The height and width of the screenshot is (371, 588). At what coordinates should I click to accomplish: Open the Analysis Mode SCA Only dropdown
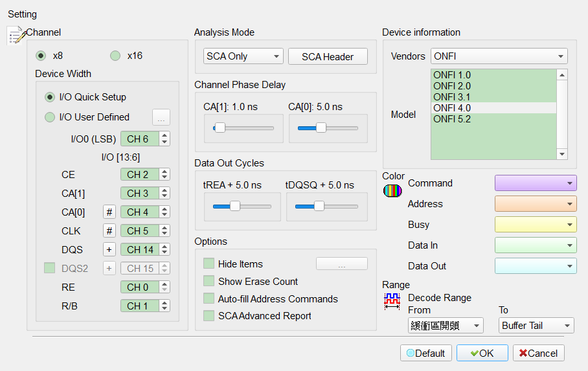click(243, 56)
